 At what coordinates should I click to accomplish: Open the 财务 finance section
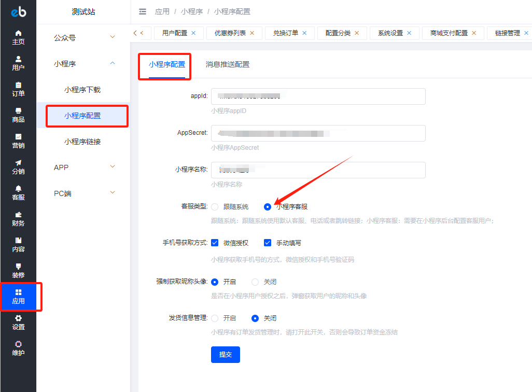(x=18, y=218)
